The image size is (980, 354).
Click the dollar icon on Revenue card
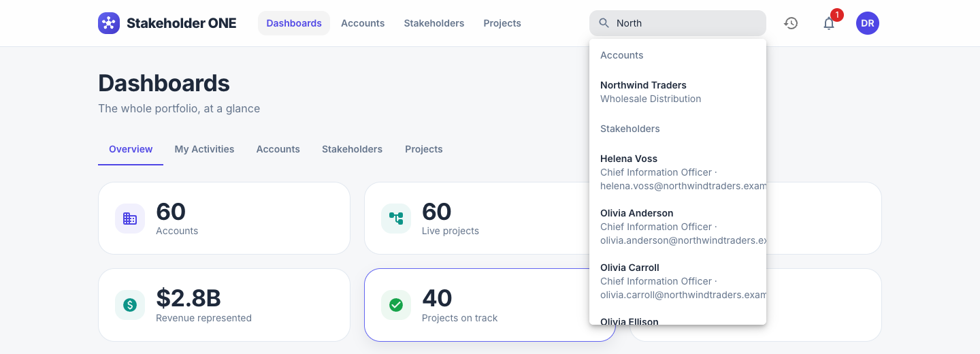(x=130, y=305)
